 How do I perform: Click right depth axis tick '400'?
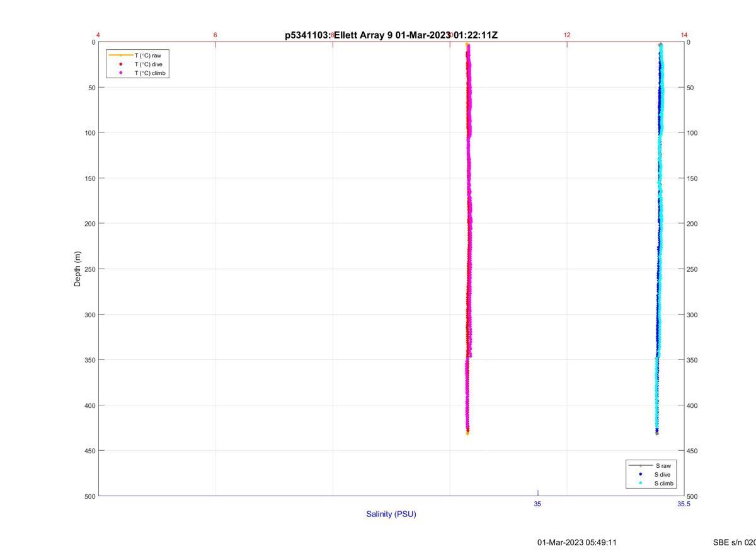click(692, 405)
